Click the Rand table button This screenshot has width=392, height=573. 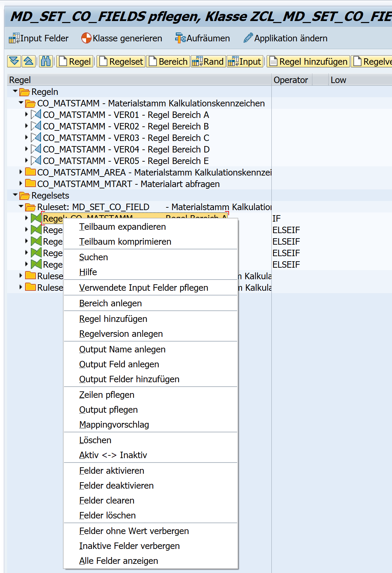(208, 62)
